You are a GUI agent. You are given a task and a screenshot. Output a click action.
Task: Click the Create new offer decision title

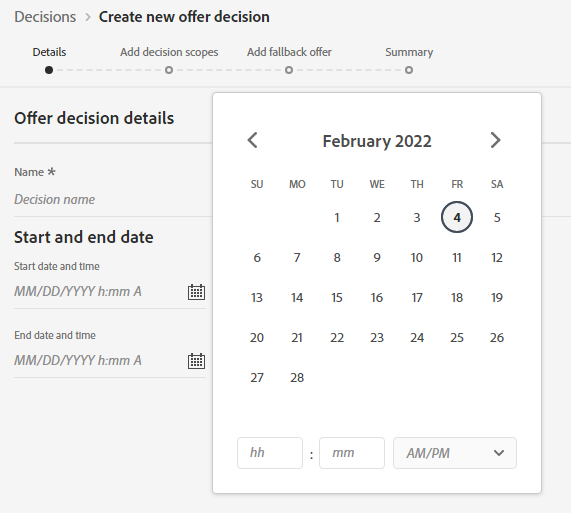coord(184,17)
